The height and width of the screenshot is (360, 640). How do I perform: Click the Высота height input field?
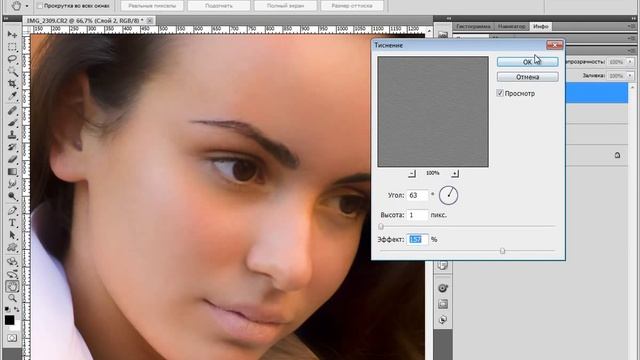[x=418, y=215]
